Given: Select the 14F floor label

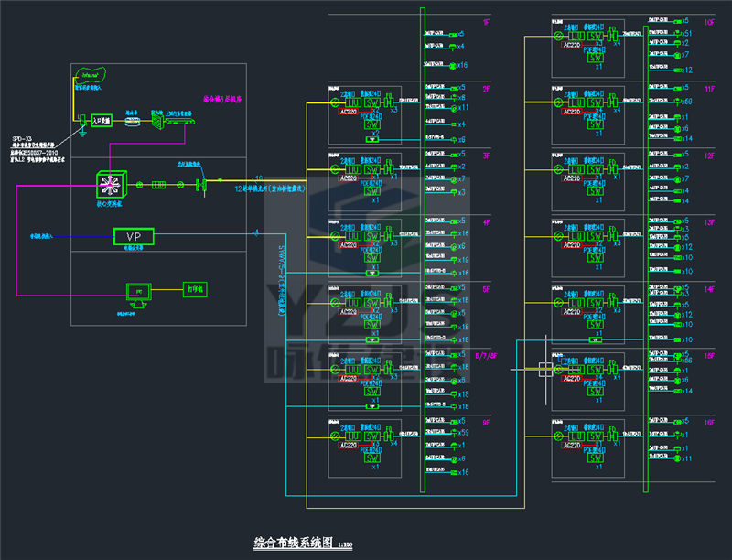Looking at the screenshot, I should [710, 289].
